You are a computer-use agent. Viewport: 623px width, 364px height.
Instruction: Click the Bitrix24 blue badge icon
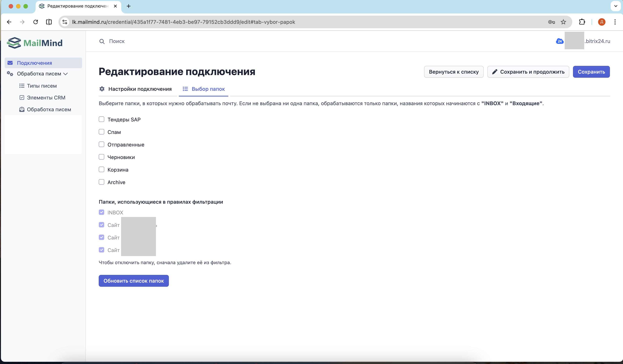point(560,41)
